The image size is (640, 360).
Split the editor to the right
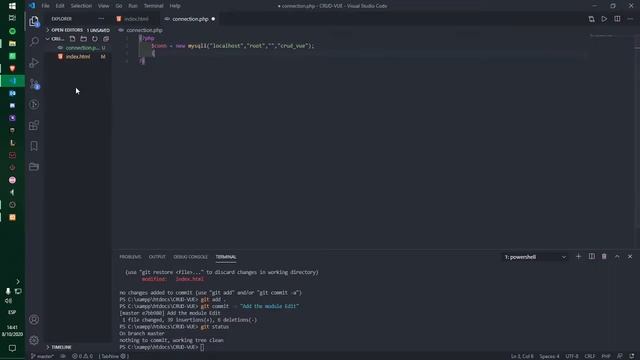click(x=617, y=19)
